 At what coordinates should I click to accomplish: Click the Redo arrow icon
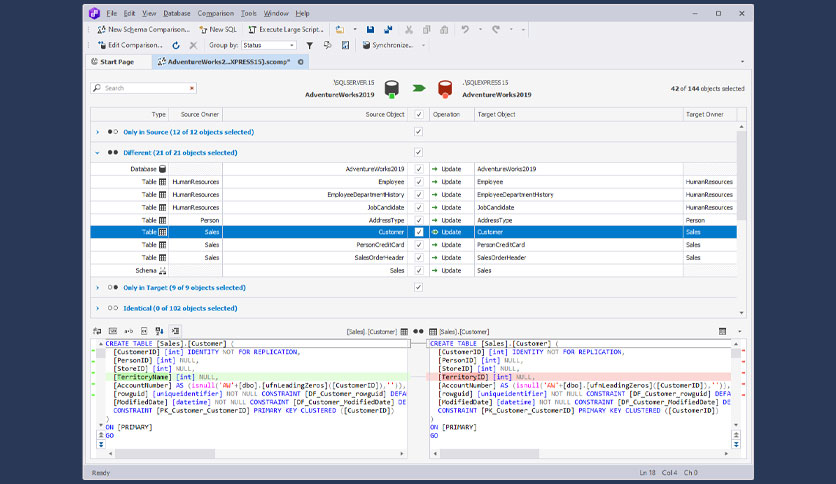click(x=496, y=29)
